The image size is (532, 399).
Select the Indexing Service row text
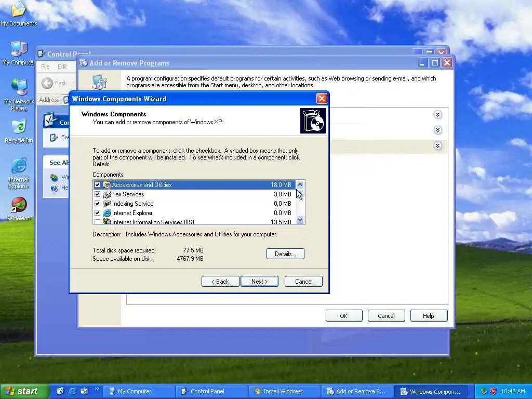click(x=132, y=204)
